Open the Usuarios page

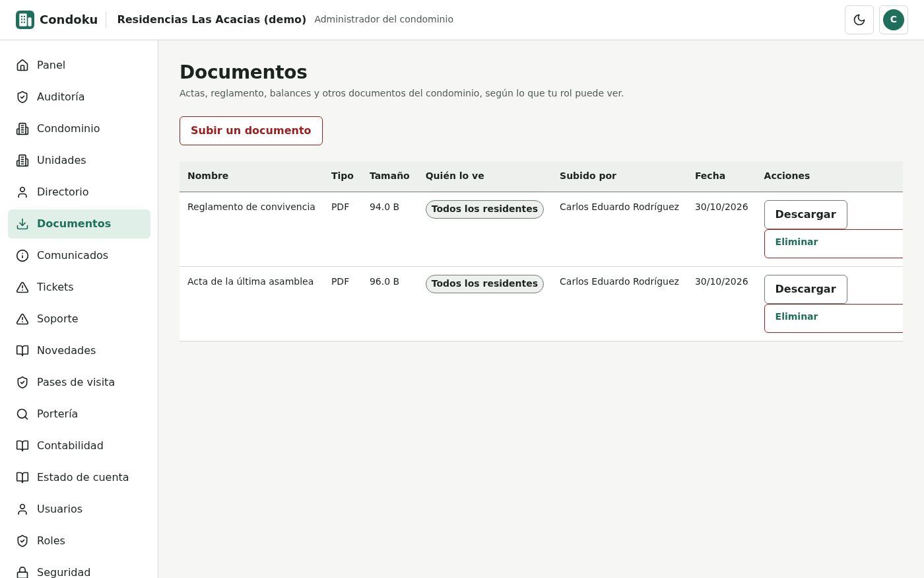point(79,509)
